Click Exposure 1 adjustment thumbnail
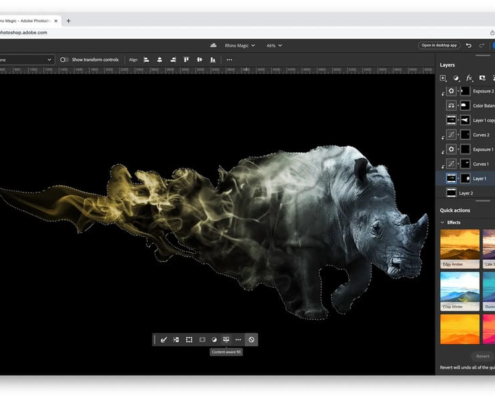This screenshot has width=495, height=400. click(x=451, y=149)
